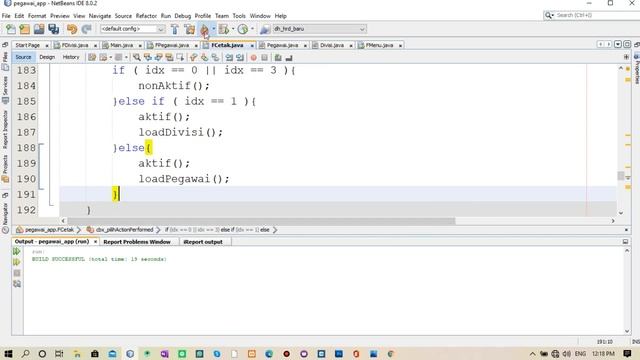Open the default config dropdown

[133, 29]
